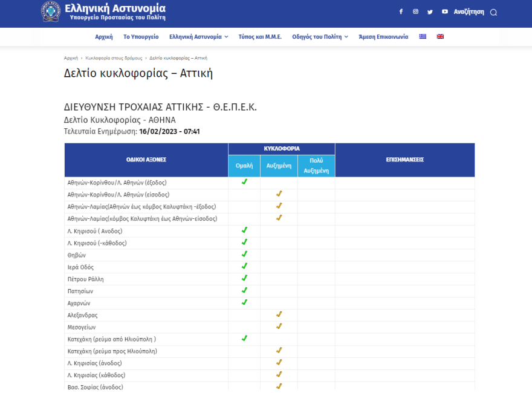This screenshot has height=393, width=532.
Task: Click the Αναζήτηση search text
Action: tap(469, 11)
